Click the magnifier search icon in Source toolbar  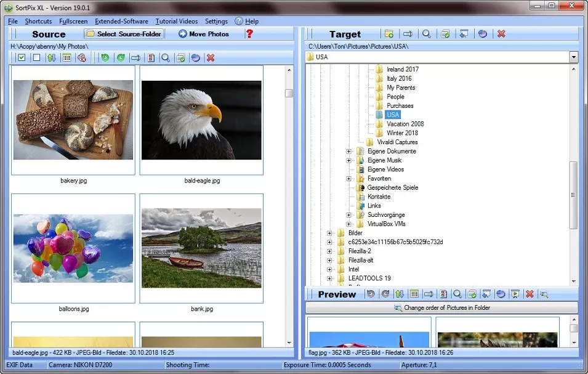166,57
